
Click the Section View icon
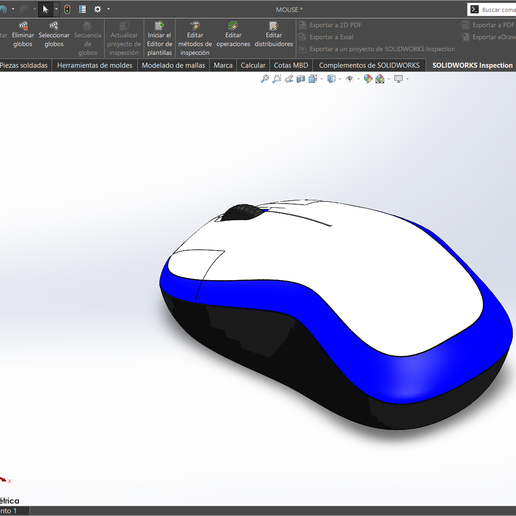point(301,79)
